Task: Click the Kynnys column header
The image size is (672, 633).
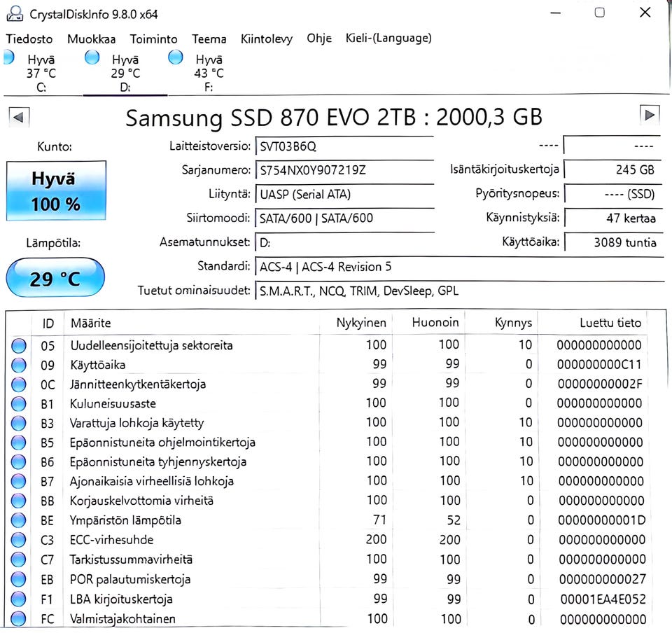Action: pyautogui.click(x=501, y=323)
